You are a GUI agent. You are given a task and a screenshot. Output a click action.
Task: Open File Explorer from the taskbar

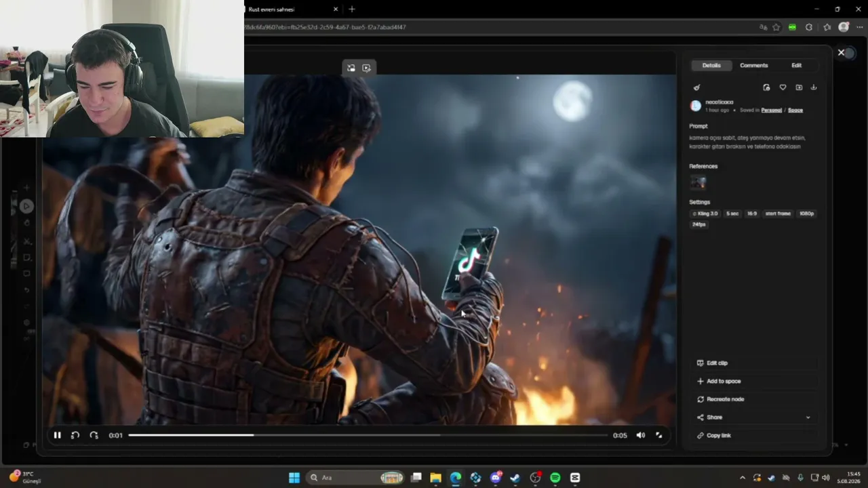coord(435,478)
